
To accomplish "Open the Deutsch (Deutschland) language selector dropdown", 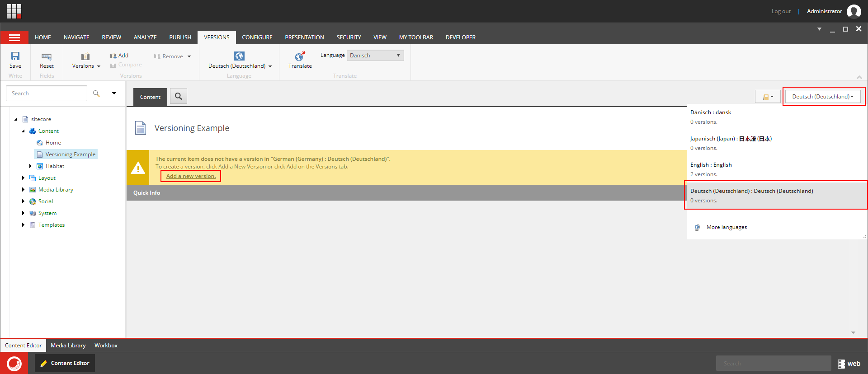I will click(x=823, y=97).
